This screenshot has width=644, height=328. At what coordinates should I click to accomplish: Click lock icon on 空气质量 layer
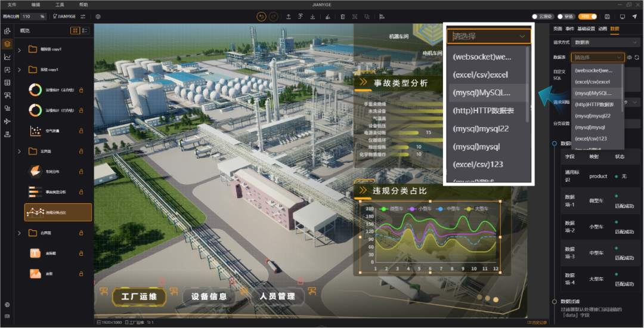tap(81, 131)
